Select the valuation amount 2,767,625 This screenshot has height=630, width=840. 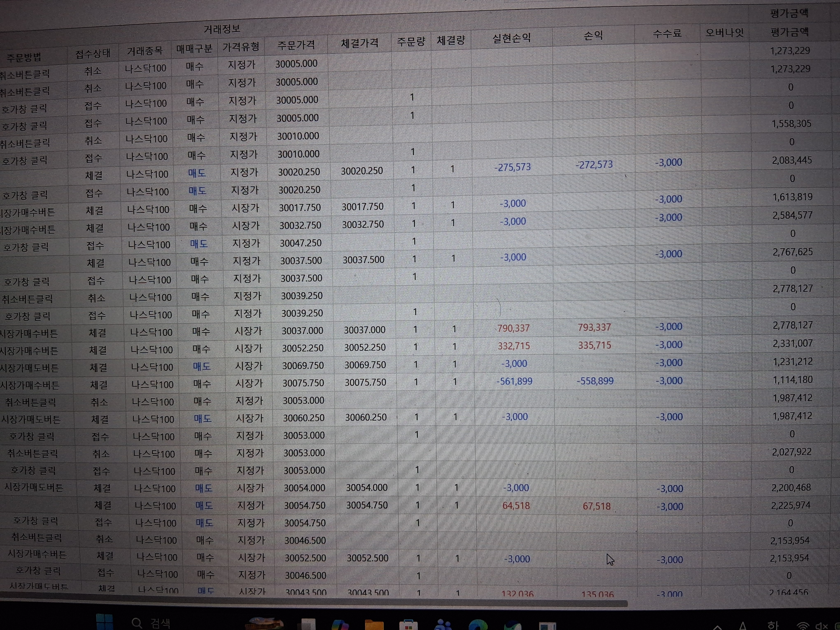click(x=793, y=252)
